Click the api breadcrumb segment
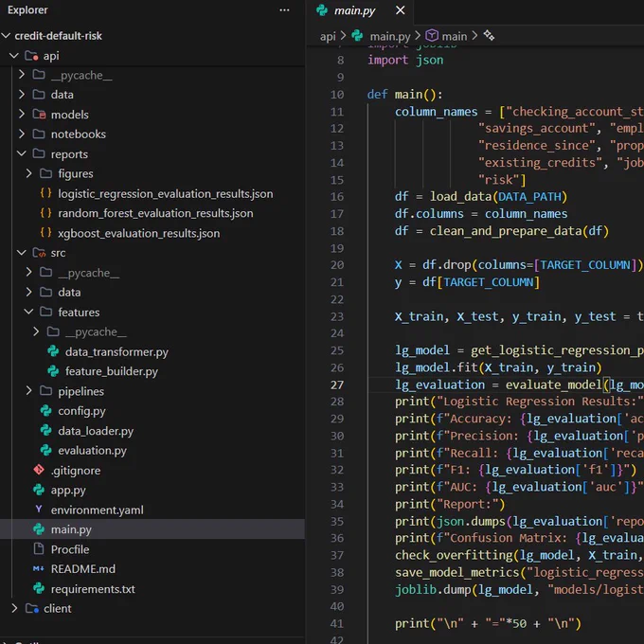This screenshot has width=644, height=644. [x=328, y=37]
